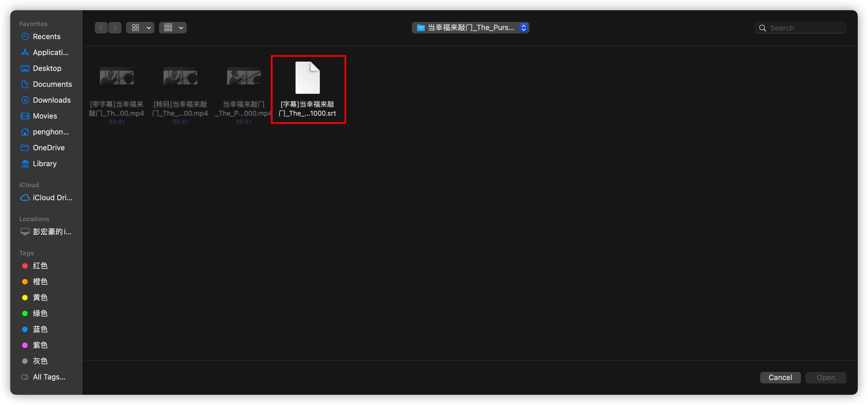Click the forward navigation arrow button
The height and width of the screenshot is (405, 868).
pos(115,27)
